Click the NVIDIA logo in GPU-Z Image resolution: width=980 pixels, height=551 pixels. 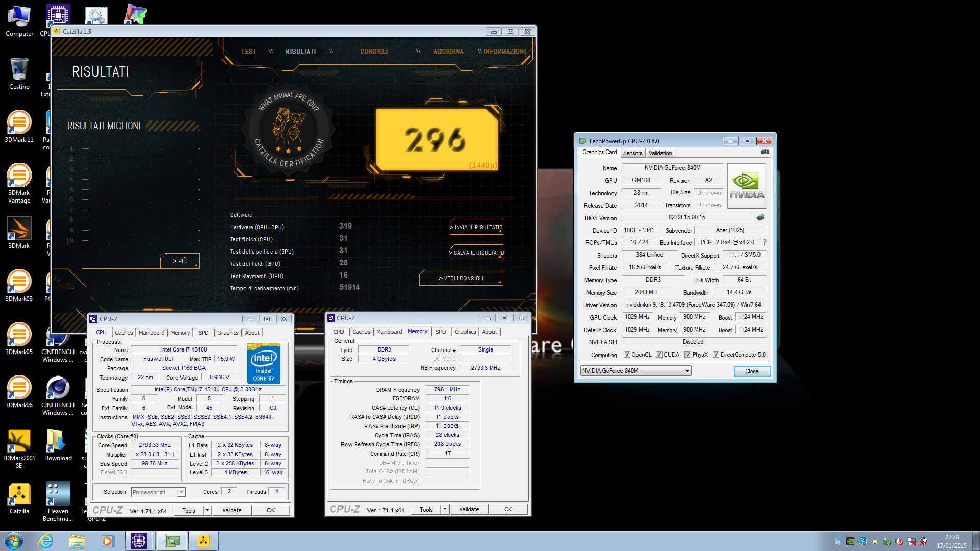(x=747, y=186)
